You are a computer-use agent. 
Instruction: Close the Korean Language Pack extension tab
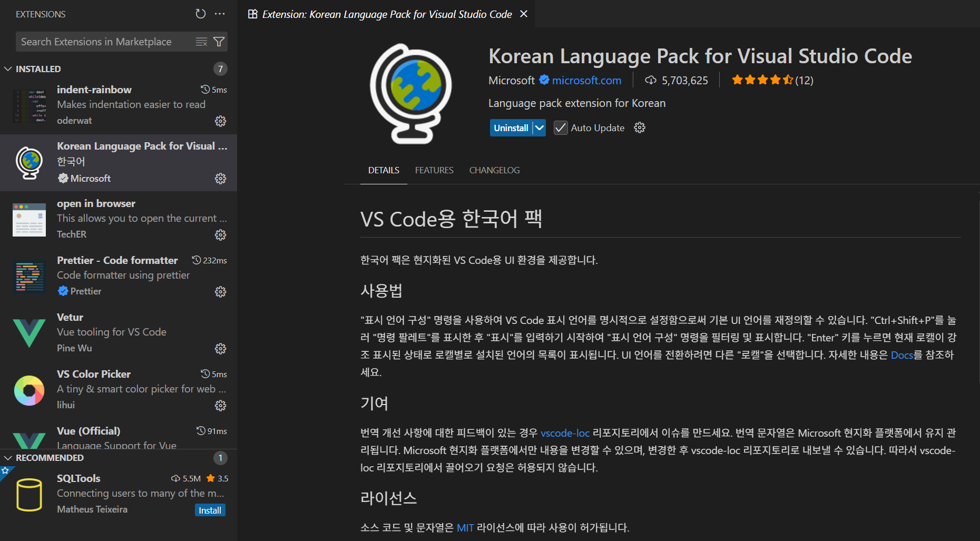[524, 14]
